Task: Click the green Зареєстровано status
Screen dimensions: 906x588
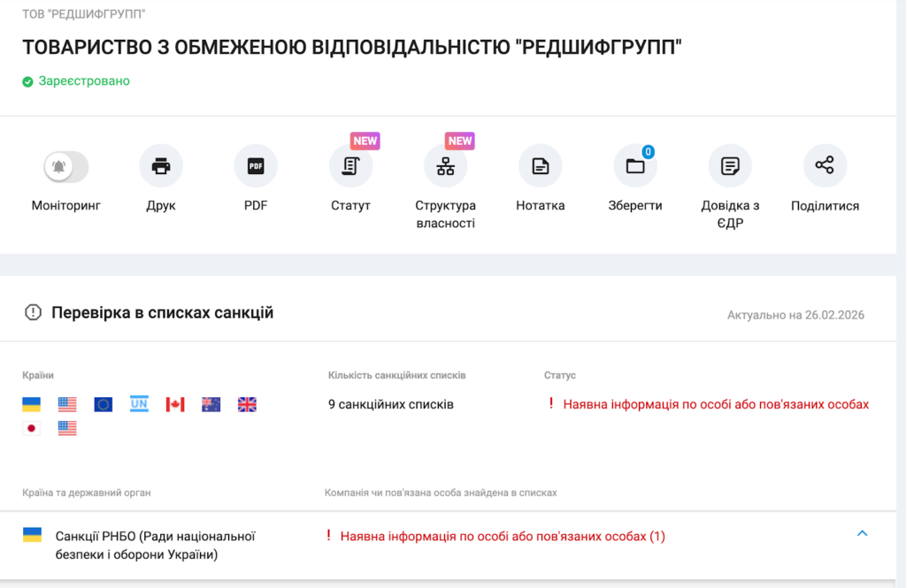Action: 83,81
